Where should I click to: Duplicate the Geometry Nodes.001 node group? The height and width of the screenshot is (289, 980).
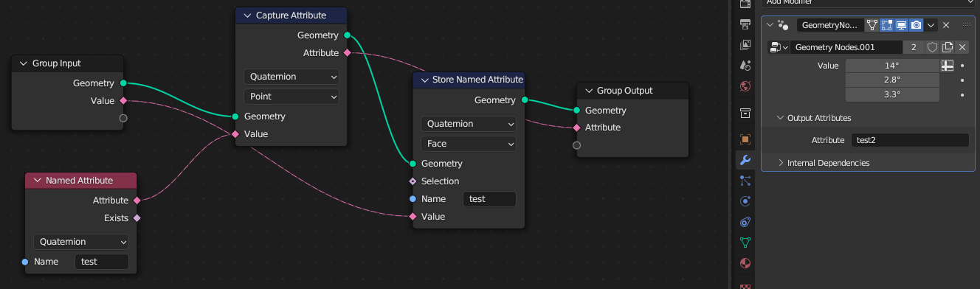click(x=948, y=47)
